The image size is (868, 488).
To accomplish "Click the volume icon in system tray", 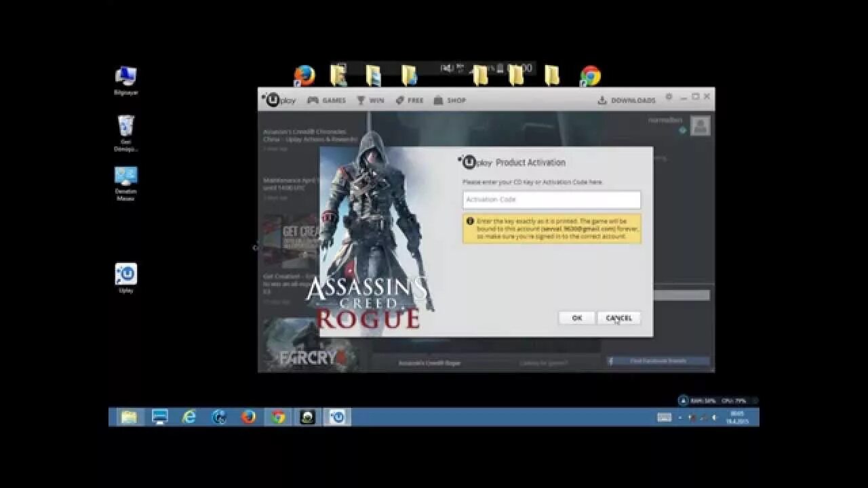I will [x=714, y=418].
